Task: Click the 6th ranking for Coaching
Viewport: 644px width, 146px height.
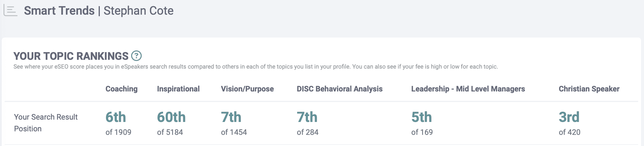Action: (x=116, y=117)
